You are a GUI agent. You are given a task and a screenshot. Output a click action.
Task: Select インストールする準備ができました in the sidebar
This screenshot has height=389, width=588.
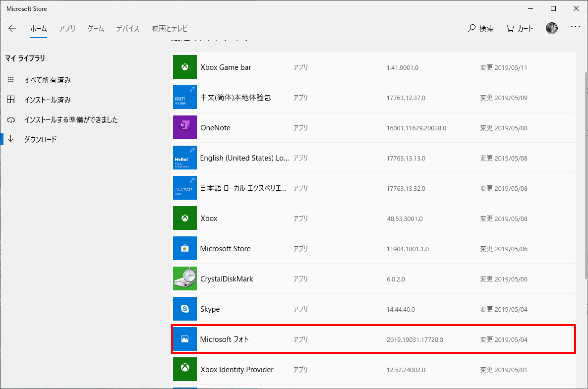71,119
